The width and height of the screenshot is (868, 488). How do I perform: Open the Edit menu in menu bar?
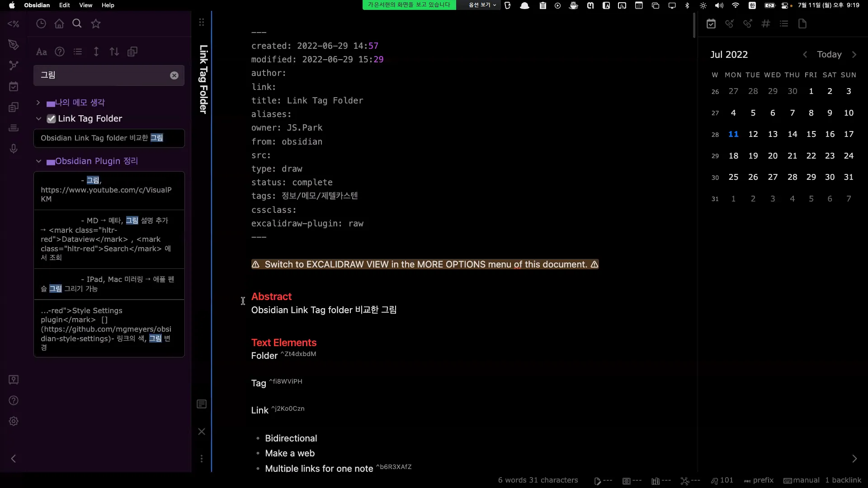pos(64,5)
